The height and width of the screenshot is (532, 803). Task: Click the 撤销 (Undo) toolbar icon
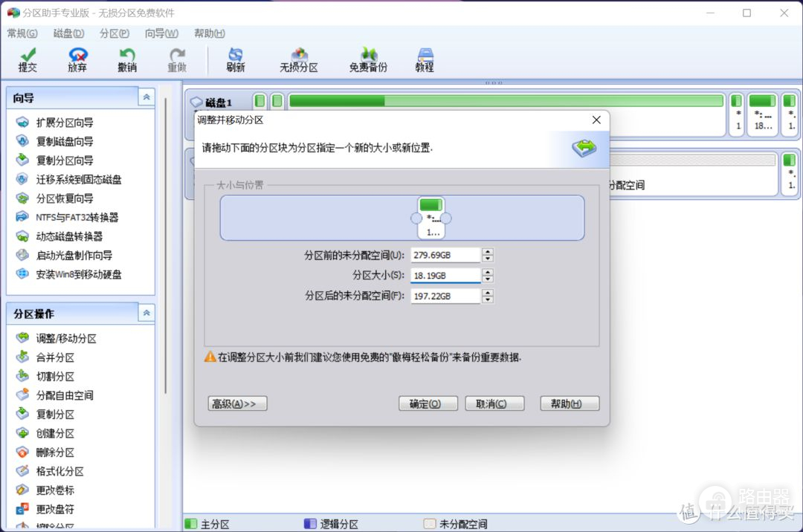click(127, 59)
